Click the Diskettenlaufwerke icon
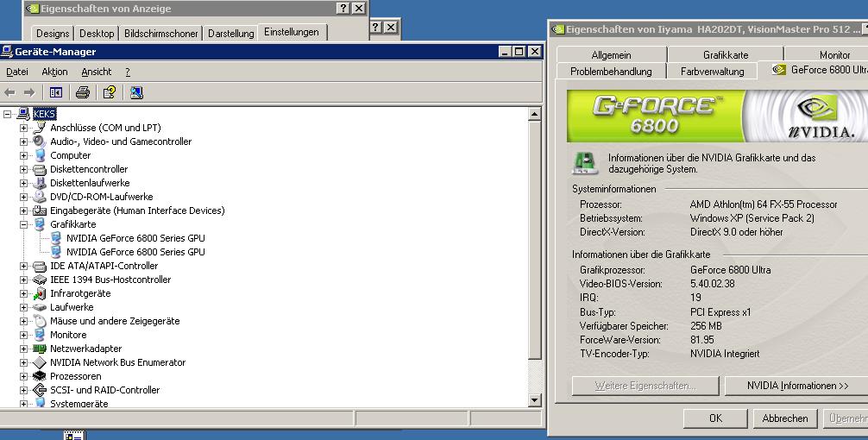This screenshot has width=868, height=440. (40, 183)
